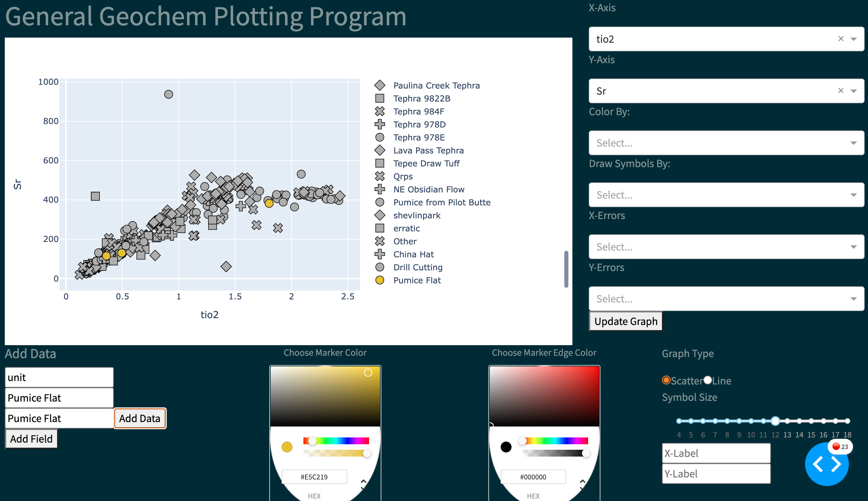Click the Update Graph button

(625, 321)
